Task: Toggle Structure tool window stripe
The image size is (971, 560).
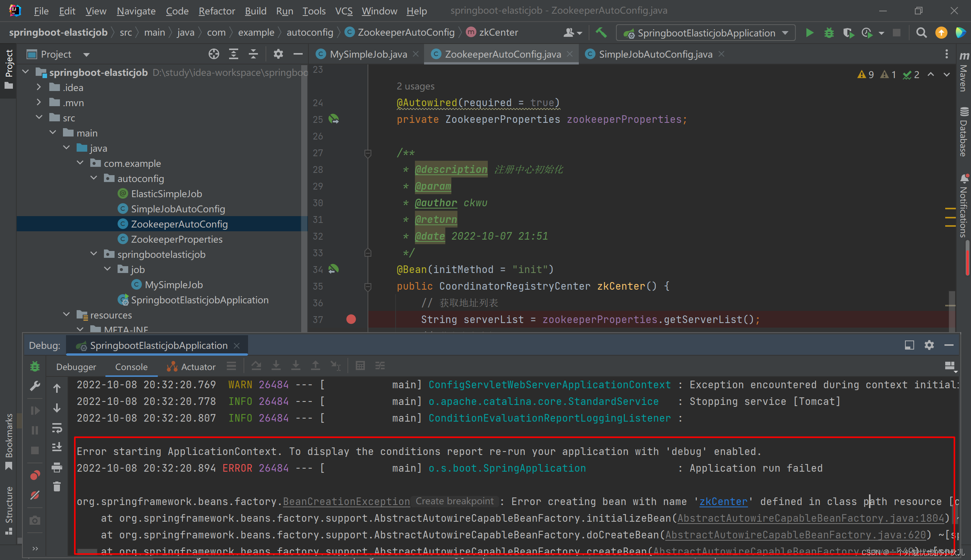Action: tap(8, 510)
